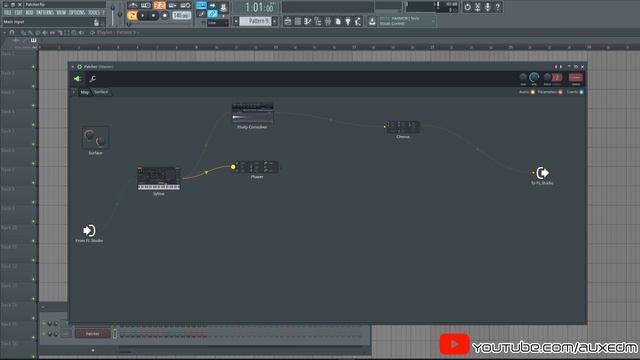
Task: Toggle typing keyboard to piano icon
Action: (201, 5)
